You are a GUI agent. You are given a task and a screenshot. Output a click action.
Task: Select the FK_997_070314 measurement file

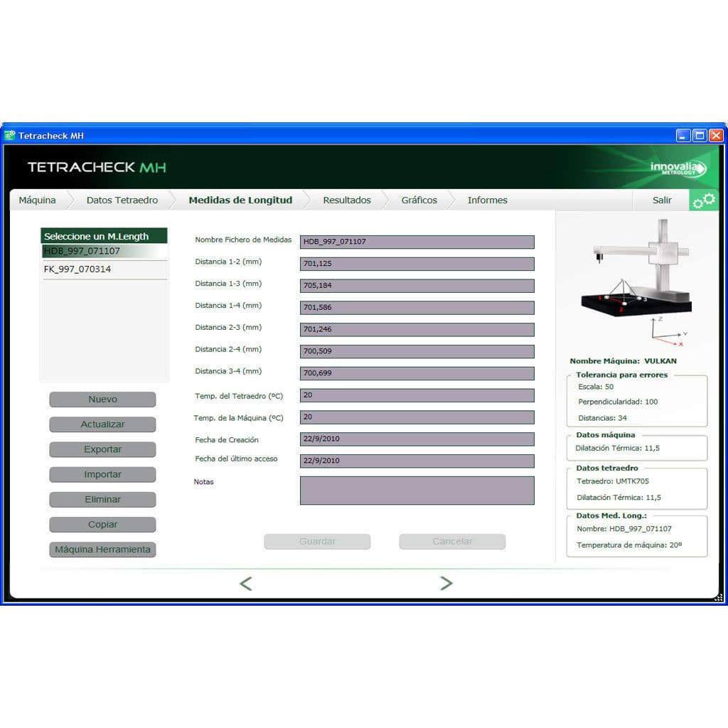(x=78, y=269)
